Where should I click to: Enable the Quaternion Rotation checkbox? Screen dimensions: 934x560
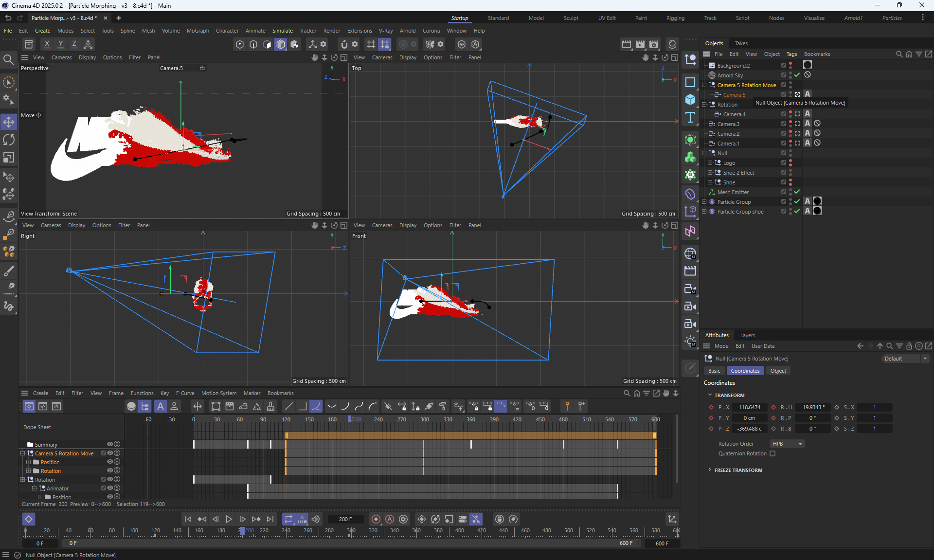coord(772,453)
